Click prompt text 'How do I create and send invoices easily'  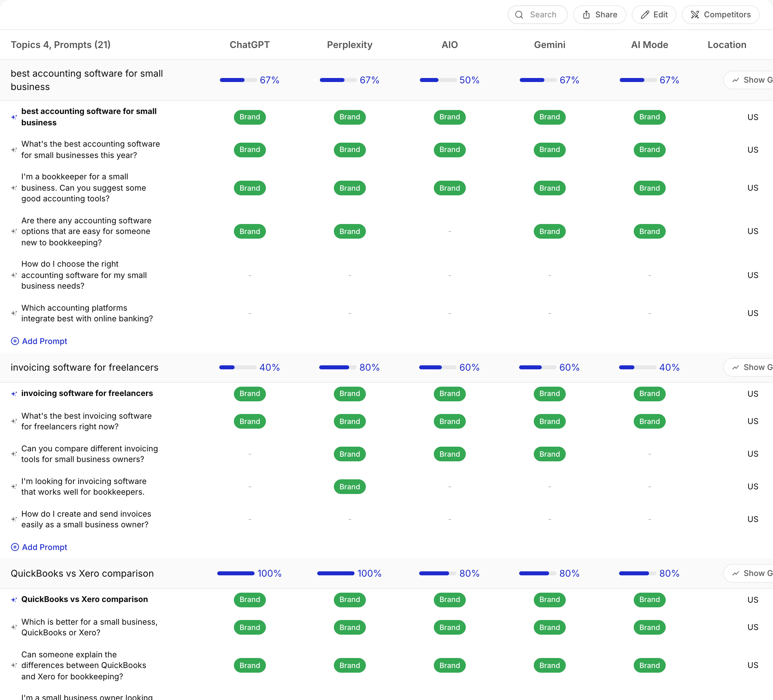pos(86,519)
